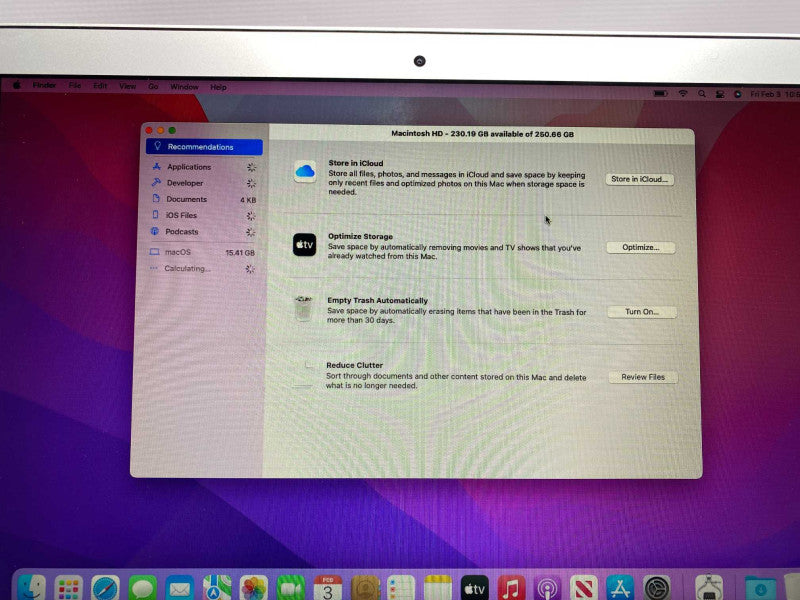Open the Finder menu
The image size is (800, 600).
(44, 85)
